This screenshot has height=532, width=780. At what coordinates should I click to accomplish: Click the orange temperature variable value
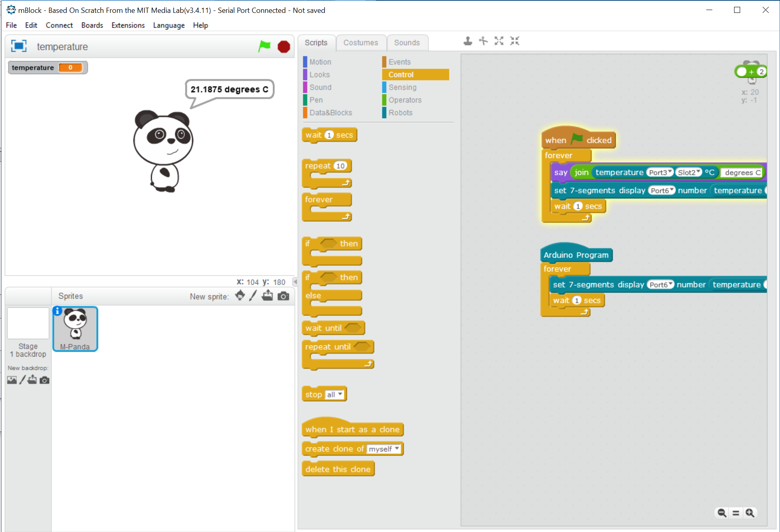click(x=70, y=68)
